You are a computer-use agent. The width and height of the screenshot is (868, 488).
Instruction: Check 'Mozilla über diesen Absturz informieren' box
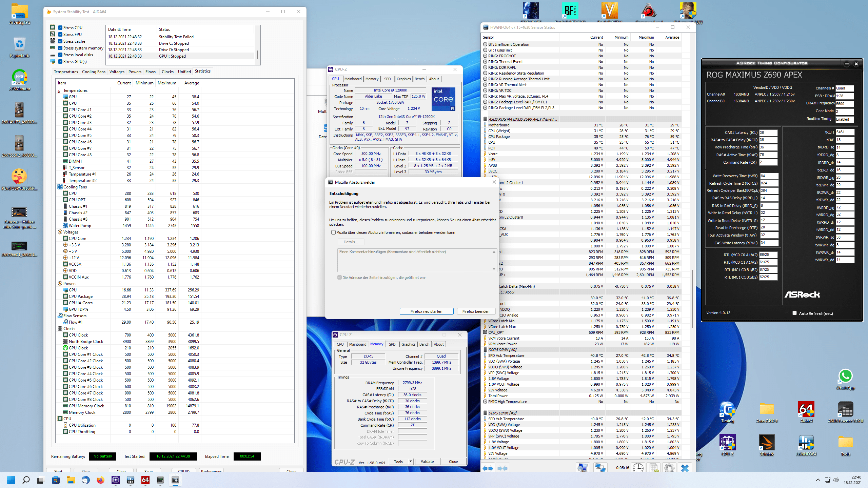333,232
